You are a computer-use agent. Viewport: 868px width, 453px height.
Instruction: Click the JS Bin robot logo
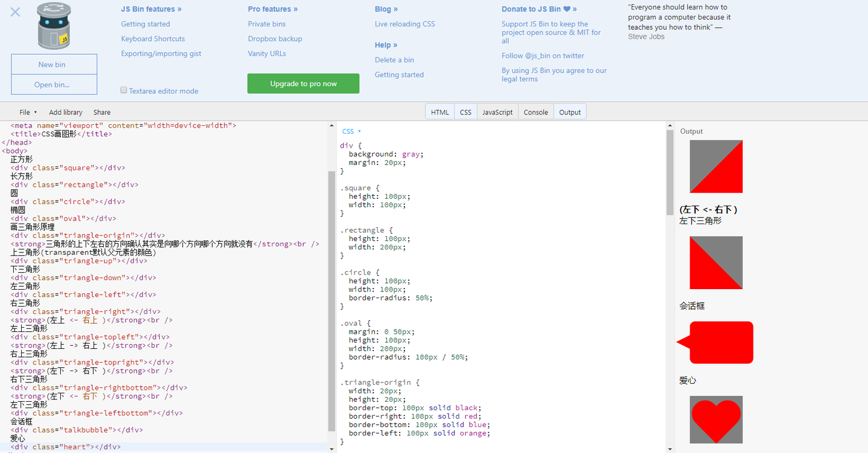point(54,26)
